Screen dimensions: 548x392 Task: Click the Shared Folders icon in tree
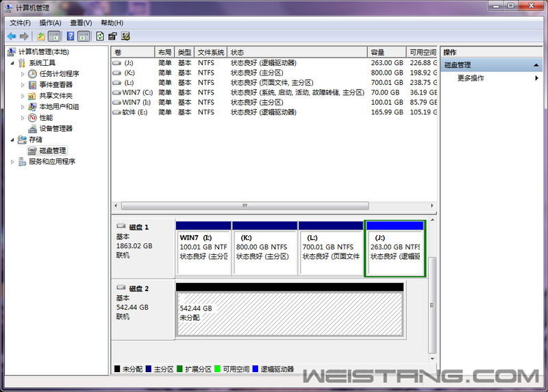point(32,96)
